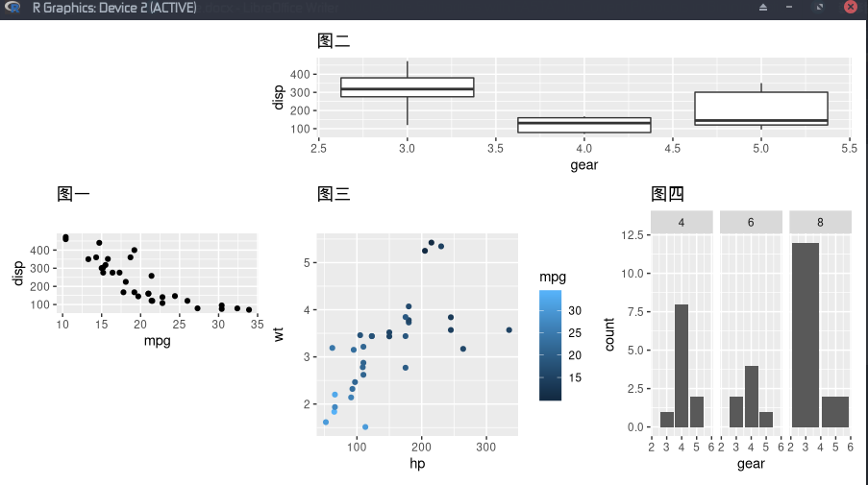
Task: Click the box for gear 3.0 in boxplot
Action: (408, 87)
